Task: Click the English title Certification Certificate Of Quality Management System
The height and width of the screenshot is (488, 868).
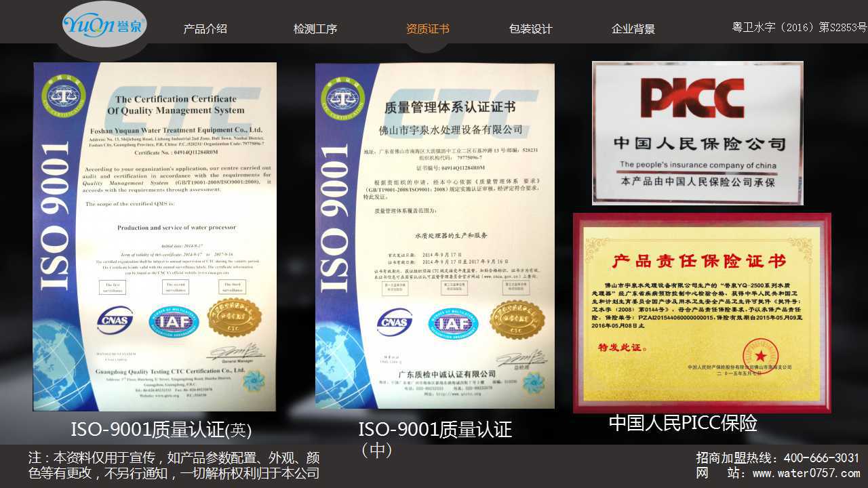Action: pos(176,104)
